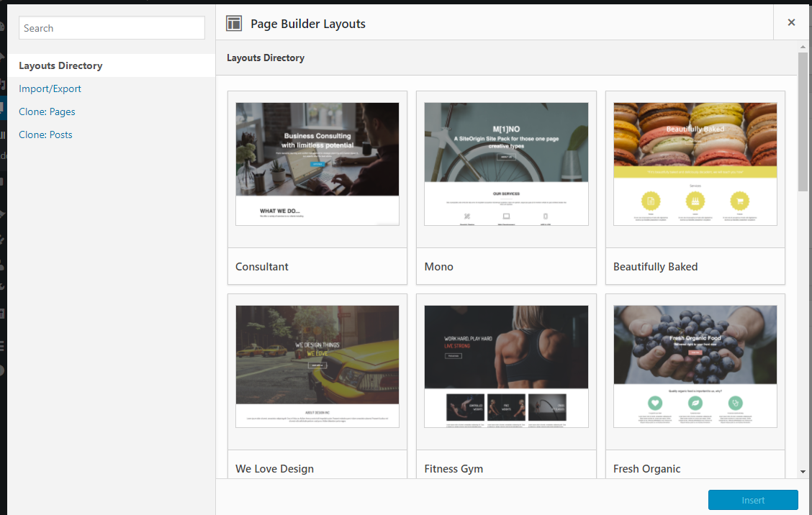Switch to Clone: Pages
The width and height of the screenshot is (812, 515).
pyautogui.click(x=47, y=111)
